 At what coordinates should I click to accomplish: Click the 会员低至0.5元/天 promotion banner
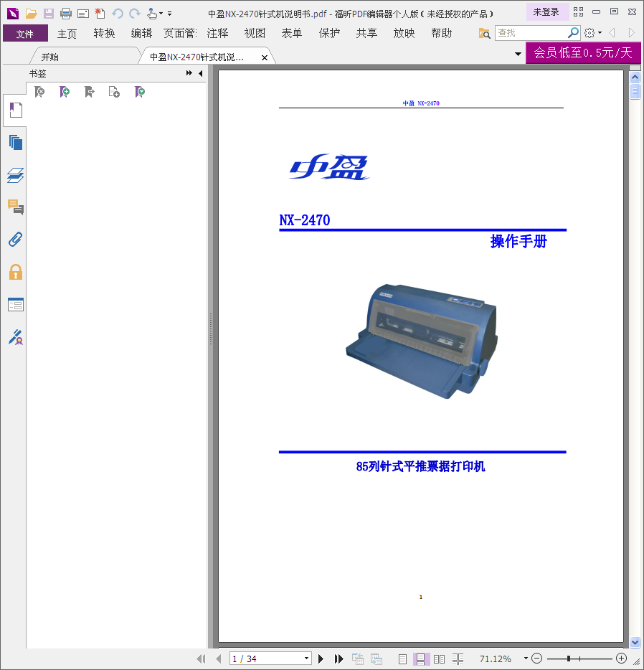click(x=583, y=52)
